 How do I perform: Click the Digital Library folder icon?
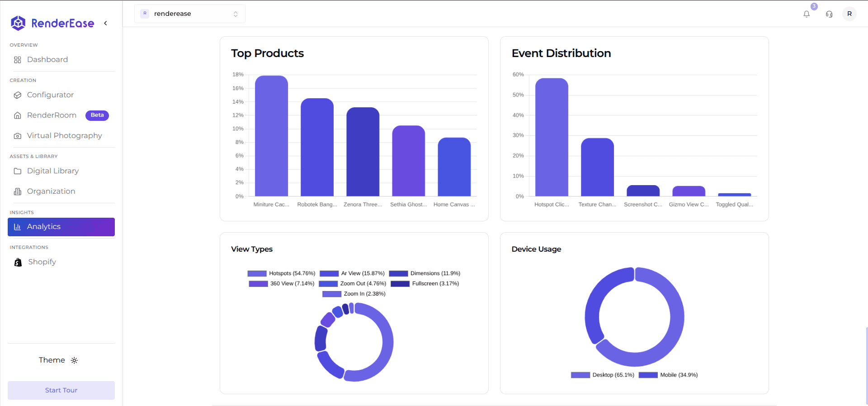tap(18, 171)
